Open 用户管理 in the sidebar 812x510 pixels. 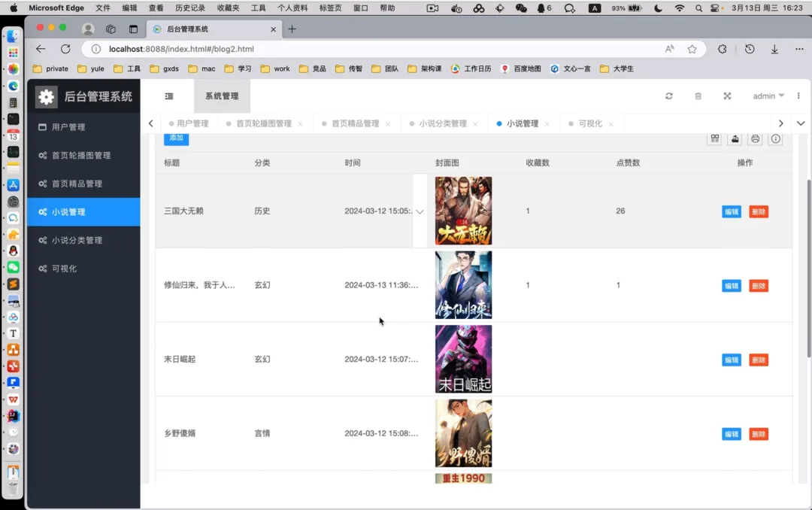[83, 127]
